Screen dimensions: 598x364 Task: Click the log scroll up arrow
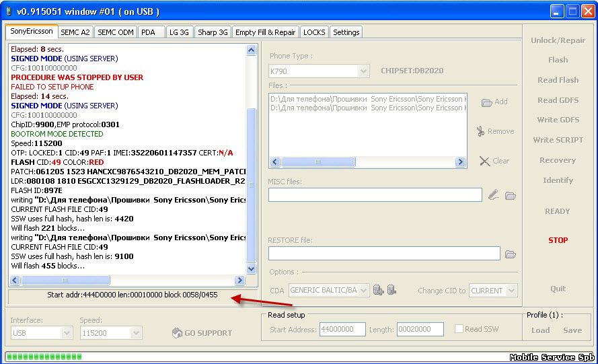point(252,50)
